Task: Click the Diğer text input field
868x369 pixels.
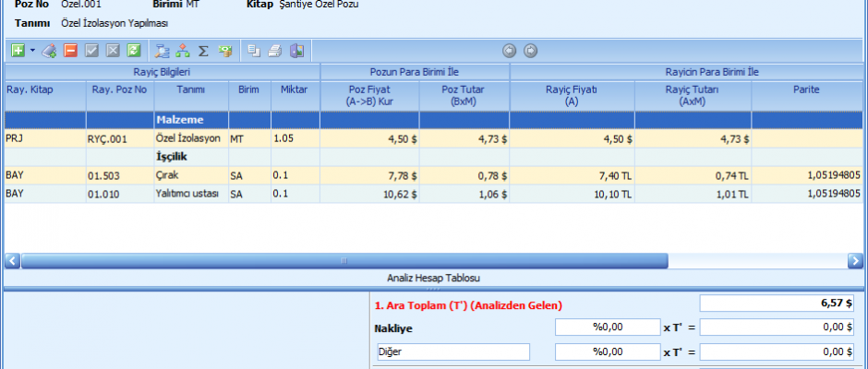Action: (x=452, y=351)
